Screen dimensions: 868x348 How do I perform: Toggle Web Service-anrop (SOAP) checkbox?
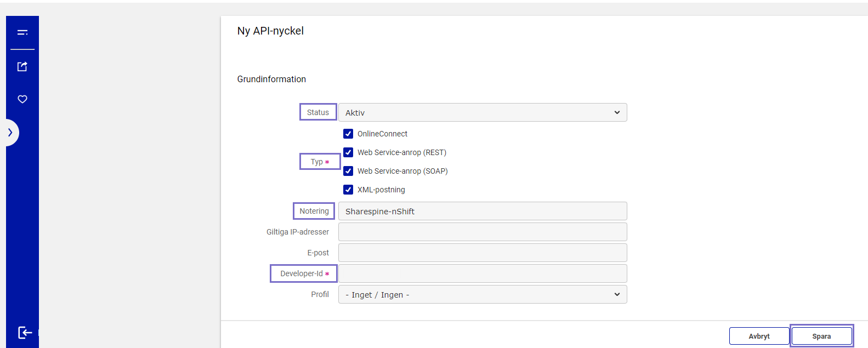[x=348, y=171]
